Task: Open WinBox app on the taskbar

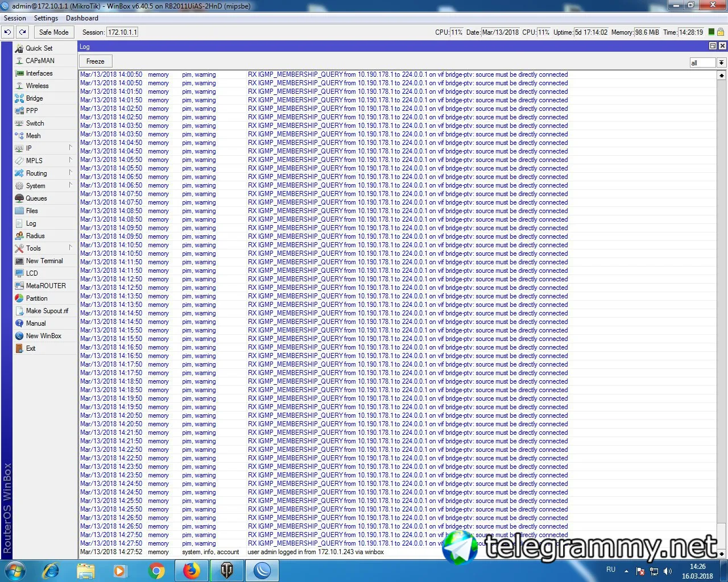Action: point(262,570)
